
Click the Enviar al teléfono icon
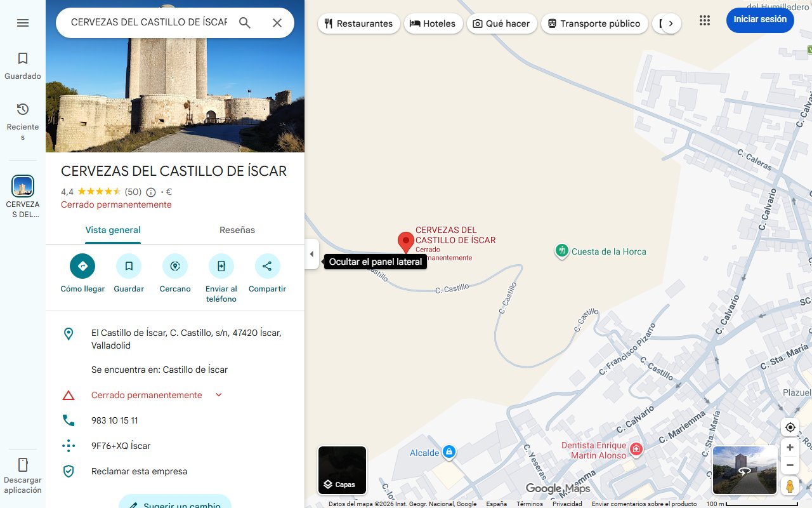[221, 265]
